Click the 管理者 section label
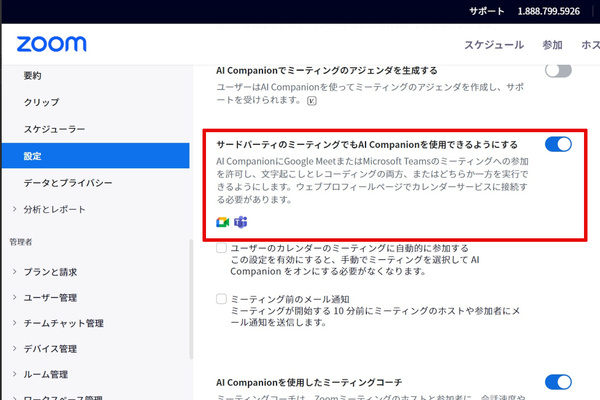Screen dimensions: 600x400 point(21,242)
